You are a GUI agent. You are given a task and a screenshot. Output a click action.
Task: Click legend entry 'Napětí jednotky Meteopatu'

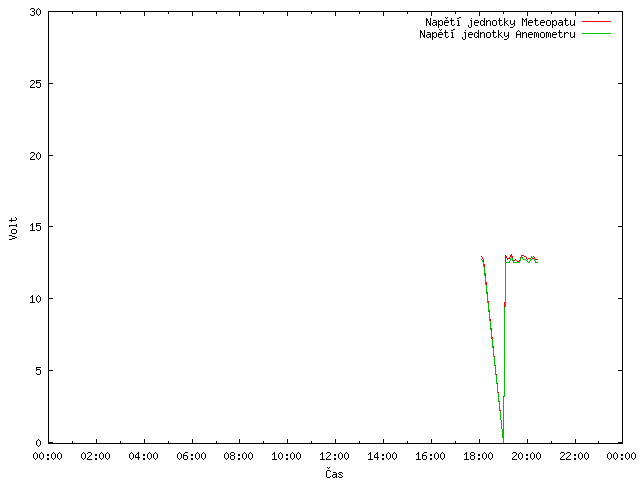(500, 22)
